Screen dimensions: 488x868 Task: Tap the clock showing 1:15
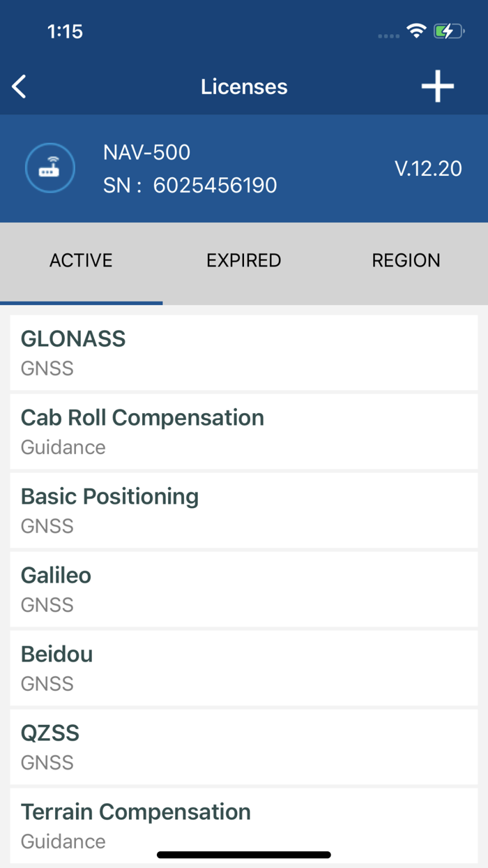pyautogui.click(x=66, y=31)
